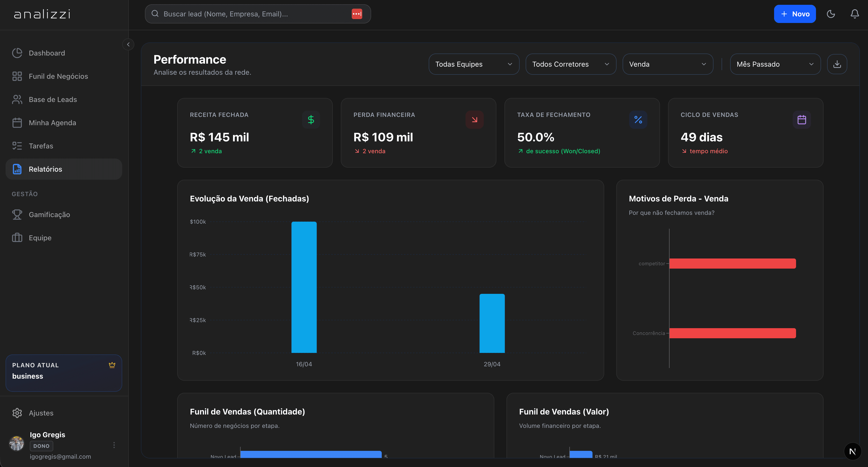
Task: Click the DONO role badge
Action: coord(41,446)
